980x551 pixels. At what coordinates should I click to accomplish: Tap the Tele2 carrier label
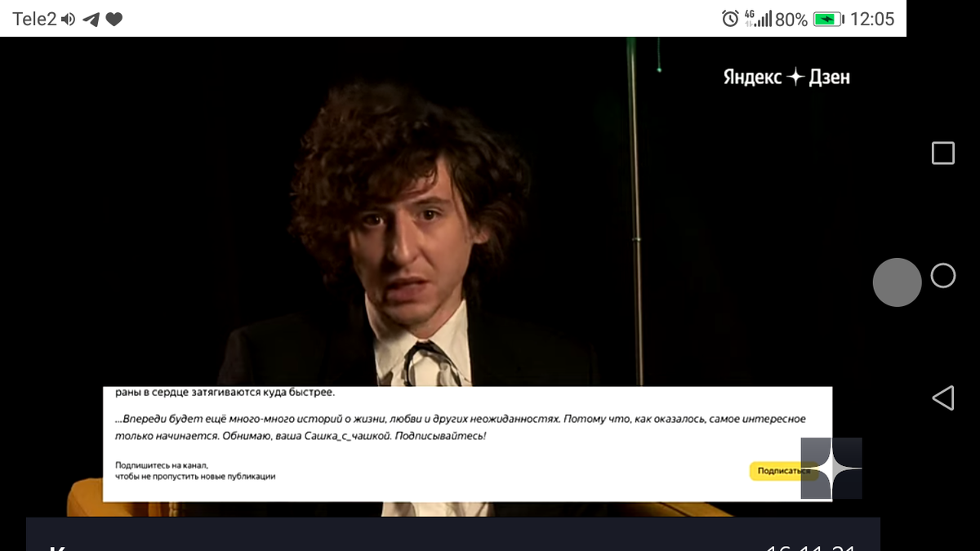35,19
